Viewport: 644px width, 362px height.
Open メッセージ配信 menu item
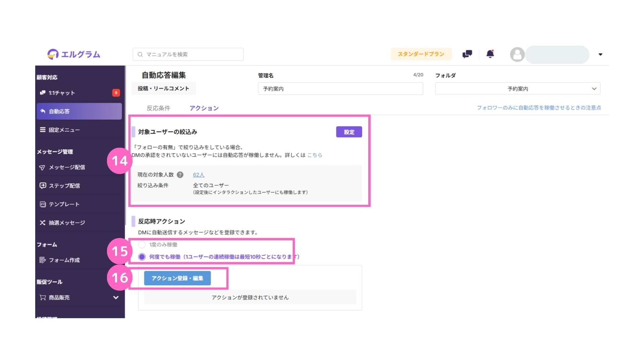[79, 167]
